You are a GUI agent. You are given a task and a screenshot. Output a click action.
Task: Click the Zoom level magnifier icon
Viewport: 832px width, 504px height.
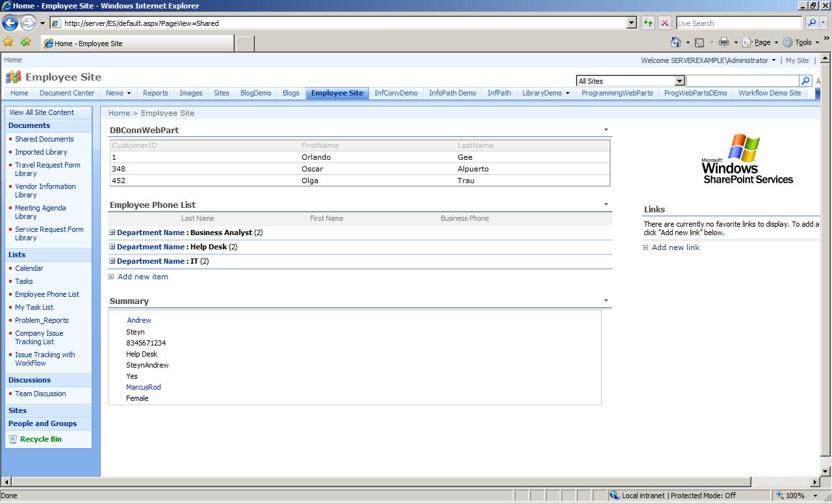[780, 496]
